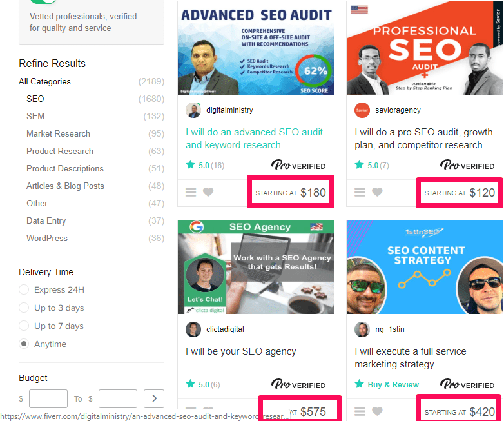The image size is (504, 421).
Task: Click savioragency seller avatar logo
Action: pos(362,110)
